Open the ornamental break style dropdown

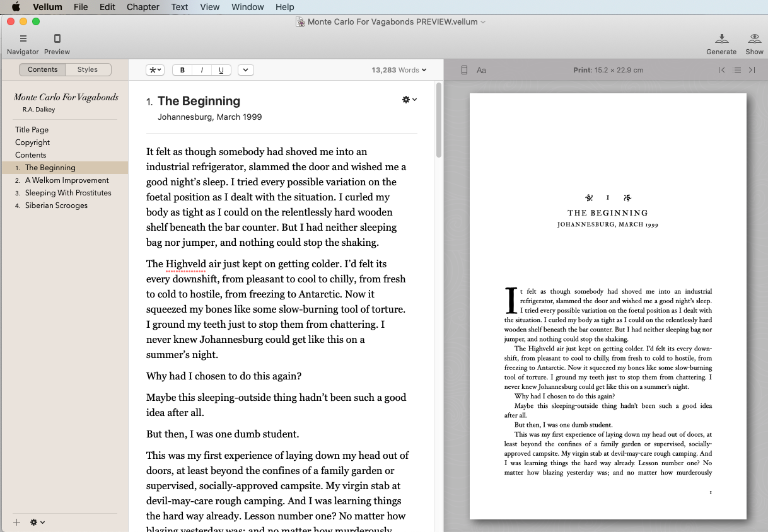pos(155,70)
